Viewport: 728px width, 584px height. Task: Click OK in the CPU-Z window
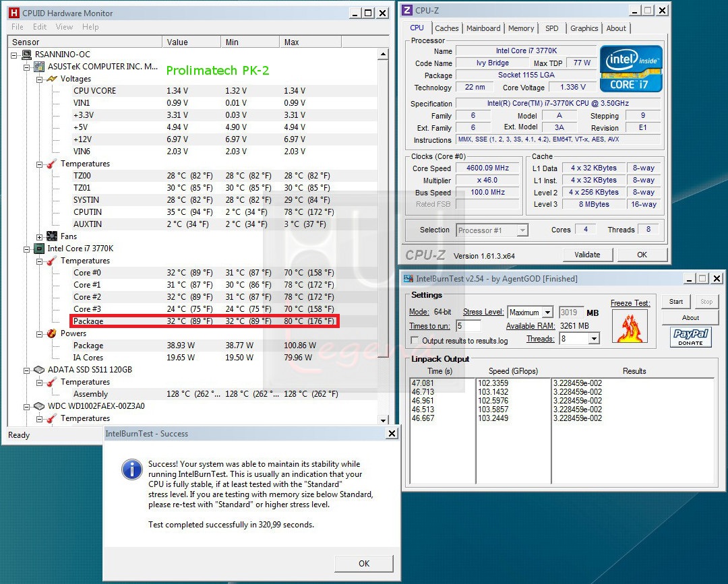coord(642,255)
